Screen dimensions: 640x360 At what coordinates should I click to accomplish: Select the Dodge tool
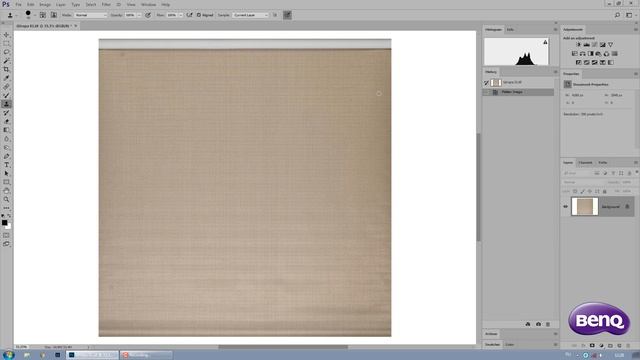(6, 147)
